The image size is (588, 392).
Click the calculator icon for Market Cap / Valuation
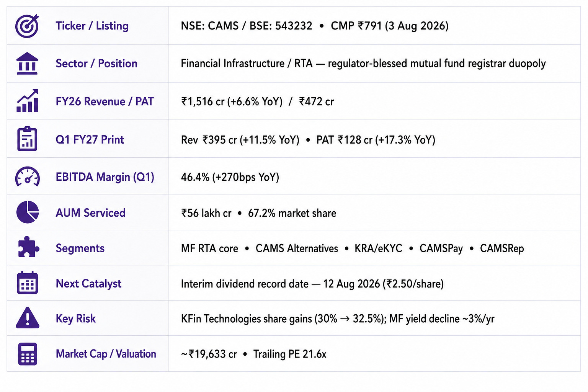pyautogui.click(x=28, y=354)
